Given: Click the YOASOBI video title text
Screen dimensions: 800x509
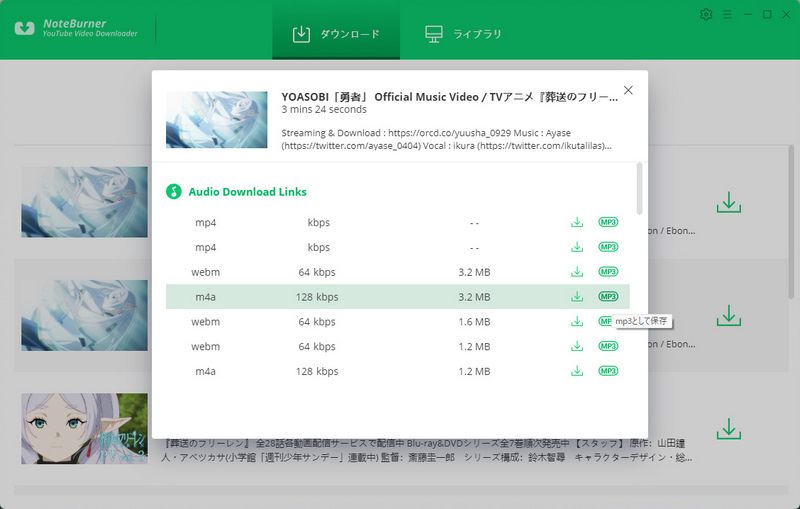Looking at the screenshot, I should coord(449,97).
